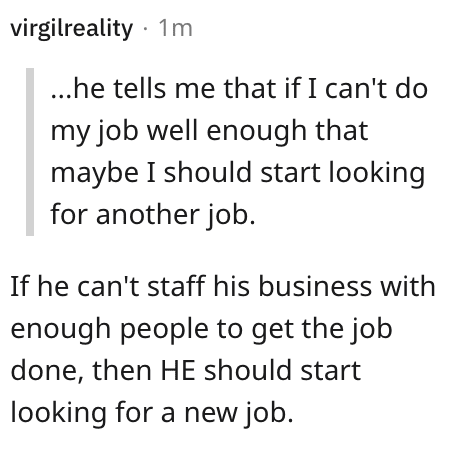Click the capitalized word "HE"

[x=178, y=370]
